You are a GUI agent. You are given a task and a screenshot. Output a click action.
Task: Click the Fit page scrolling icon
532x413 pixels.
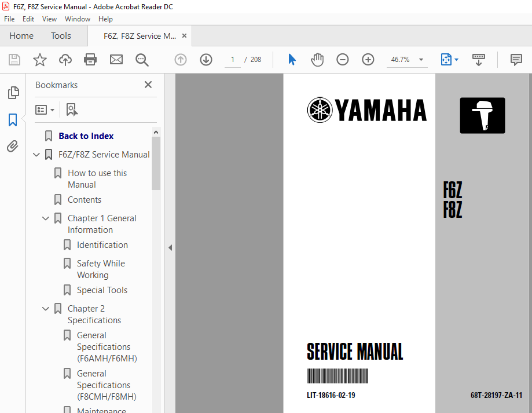[x=446, y=60]
